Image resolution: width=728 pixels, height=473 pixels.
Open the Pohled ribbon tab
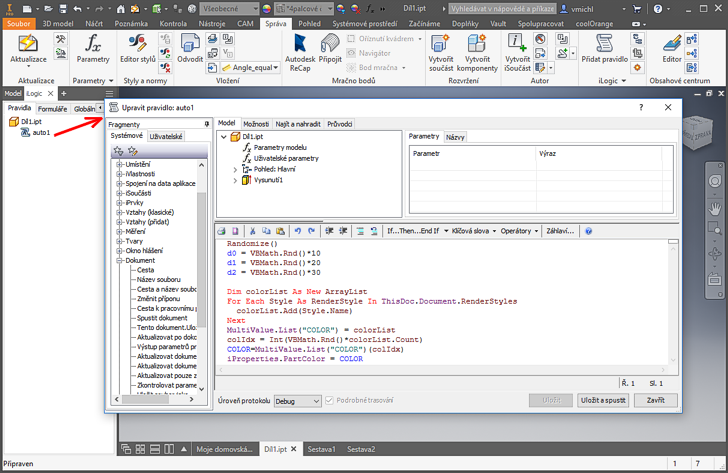click(x=310, y=21)
